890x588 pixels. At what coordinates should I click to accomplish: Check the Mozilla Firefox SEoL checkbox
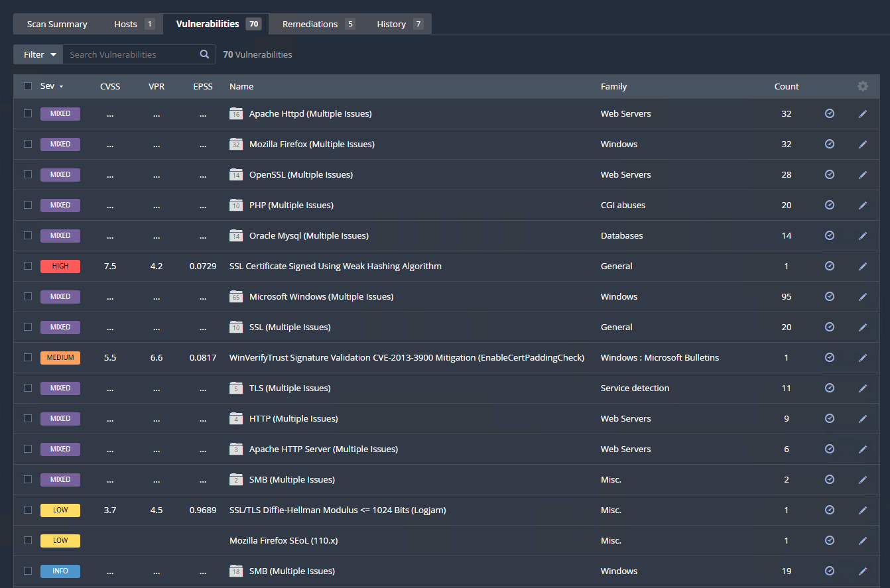(x=28, y=540)
